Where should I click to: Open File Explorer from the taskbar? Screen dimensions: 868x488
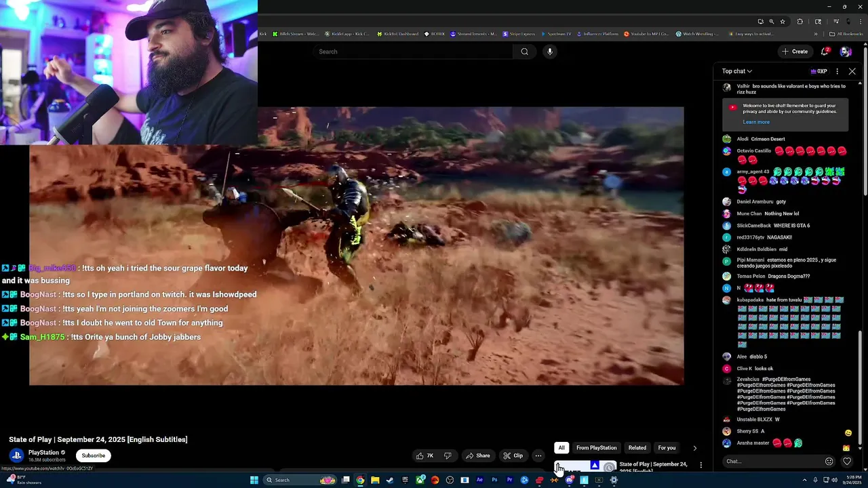(x=375, y=480)
